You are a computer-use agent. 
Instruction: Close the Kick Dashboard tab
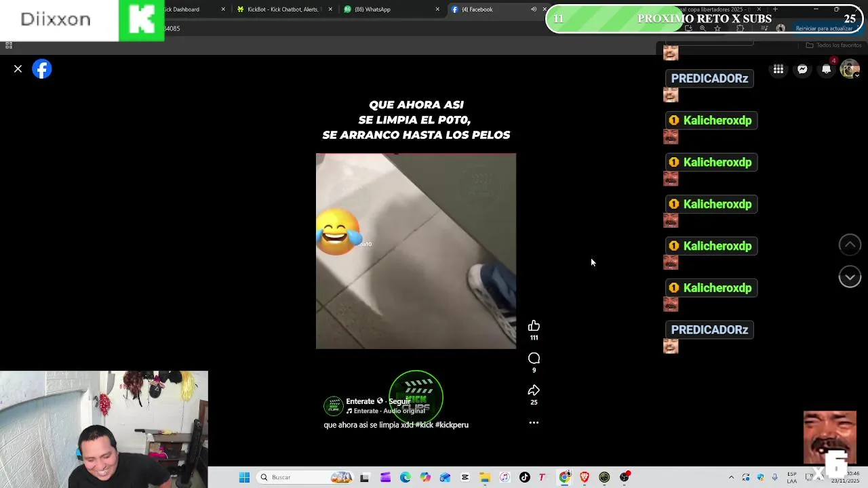pyautogui.click(x=223, y=9)
